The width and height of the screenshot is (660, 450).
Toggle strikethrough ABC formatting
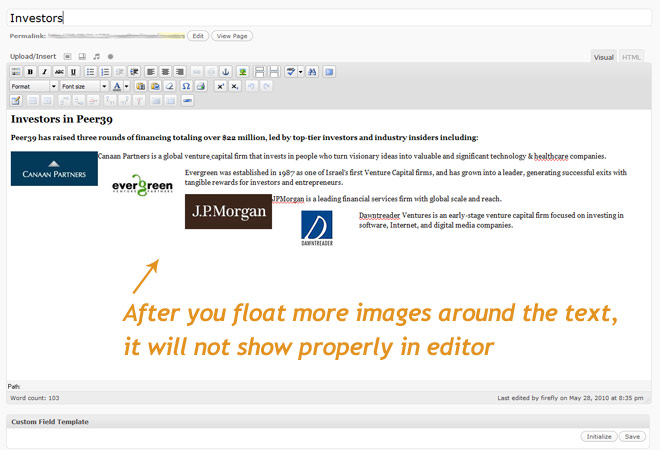pyautogui.click(x=59, y=72)
